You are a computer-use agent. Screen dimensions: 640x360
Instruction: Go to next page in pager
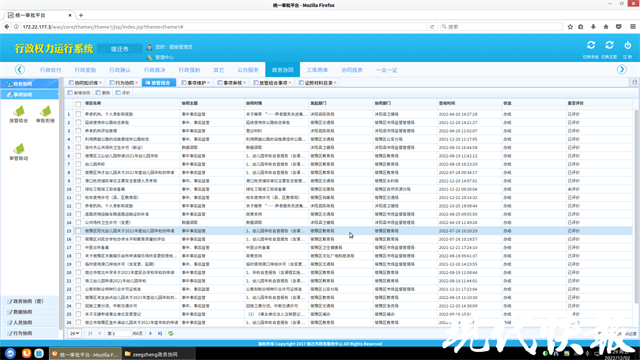tap(151, 333)
